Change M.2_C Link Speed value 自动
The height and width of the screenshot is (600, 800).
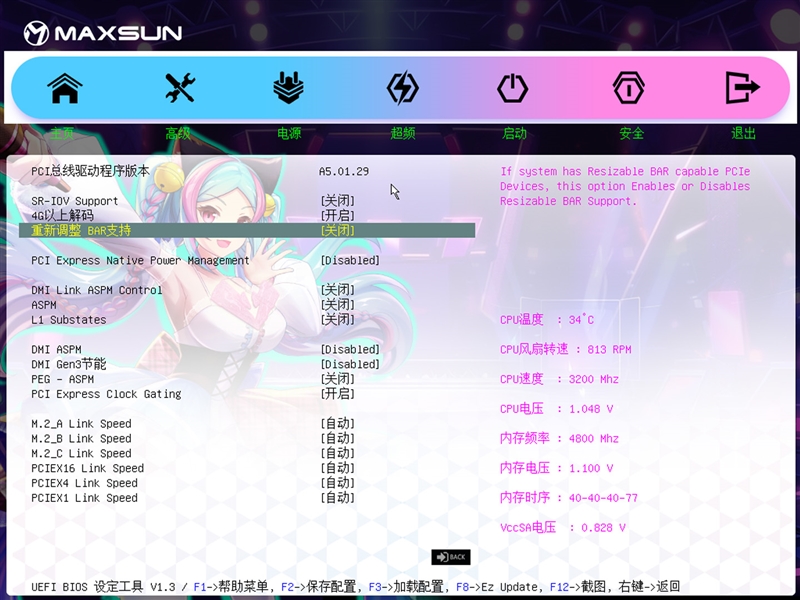(x=337, y=454)
